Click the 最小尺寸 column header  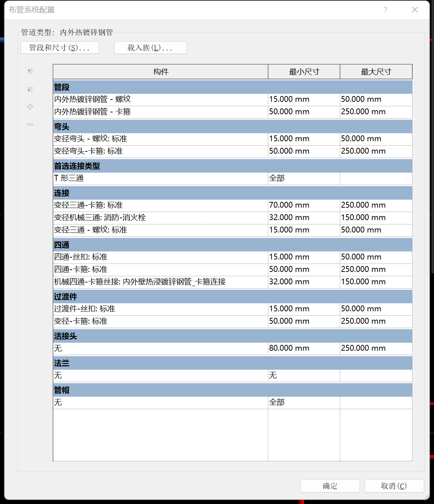pyautogui.click(x=304, y=72)
